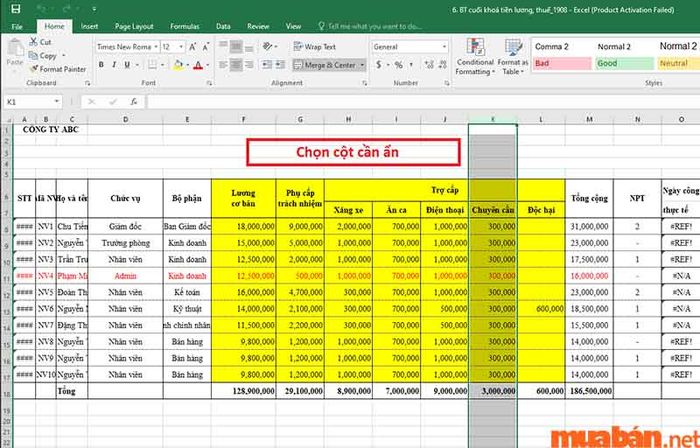Decrease indent icon
The height and width of the screenshot is (448, 700).
(x=267, y=65)
